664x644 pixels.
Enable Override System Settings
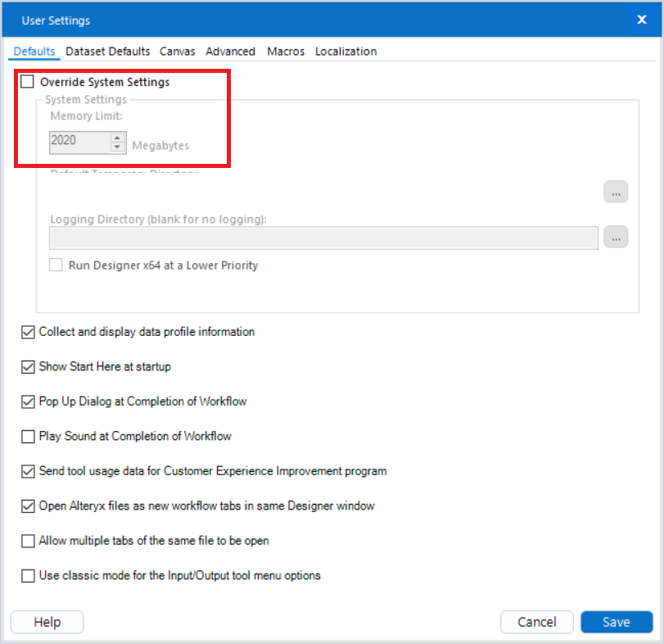27,82
